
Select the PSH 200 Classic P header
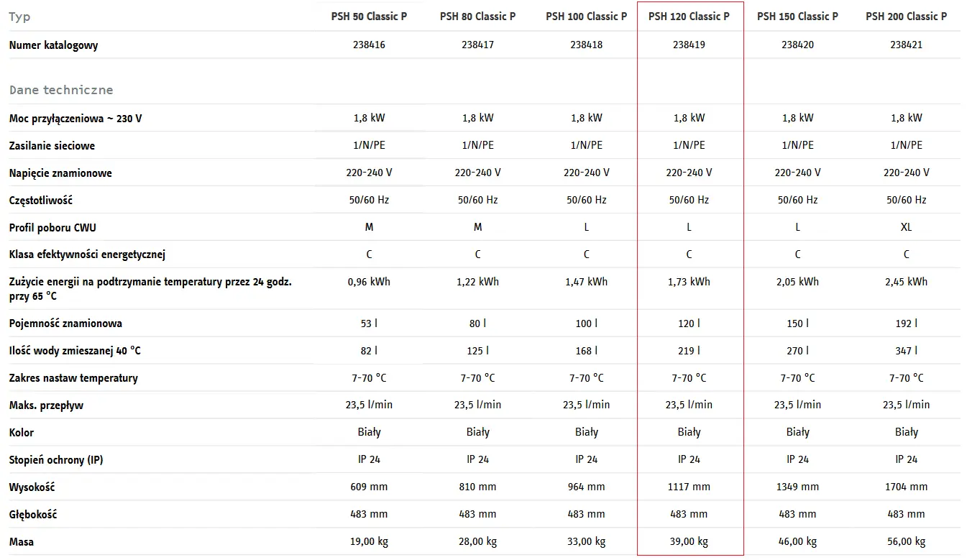(x=906, y=17)
